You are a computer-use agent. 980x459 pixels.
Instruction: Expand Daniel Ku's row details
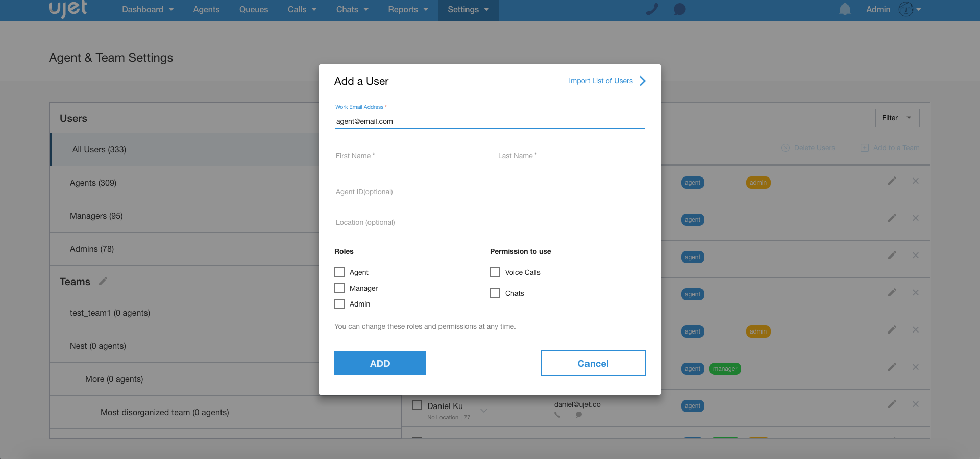483,410
